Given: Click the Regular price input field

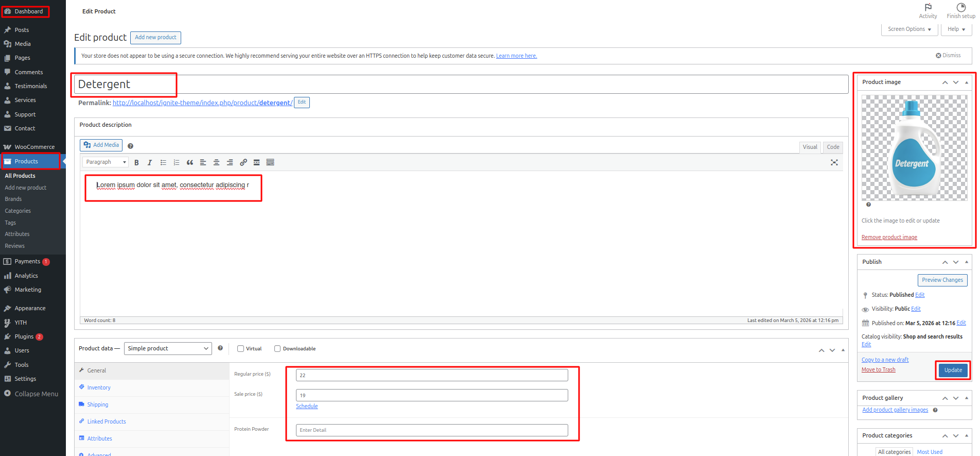Looking at the screenshot, I should 432,375.
